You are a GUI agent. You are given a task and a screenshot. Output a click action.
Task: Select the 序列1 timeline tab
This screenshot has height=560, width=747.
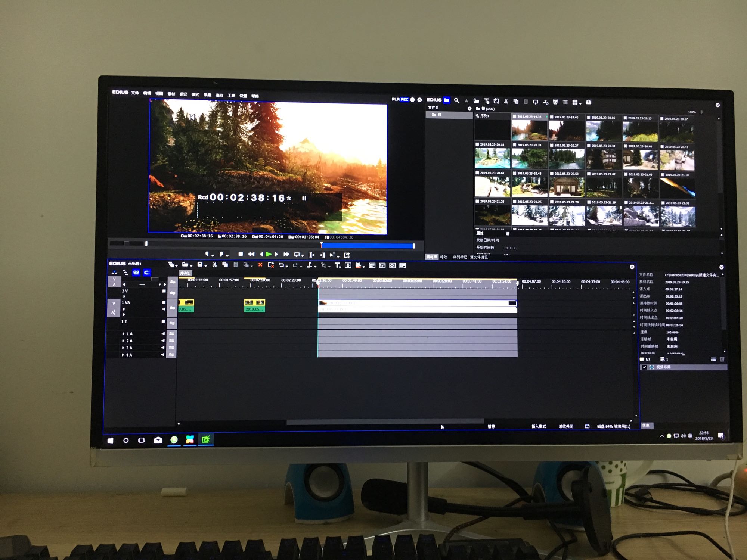[x=185, y=273]
